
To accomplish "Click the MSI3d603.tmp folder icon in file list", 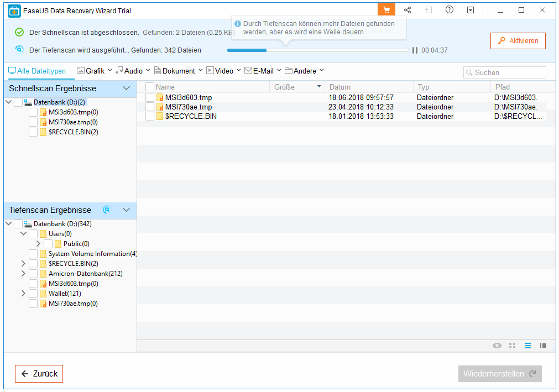I will tap(160, 97).
